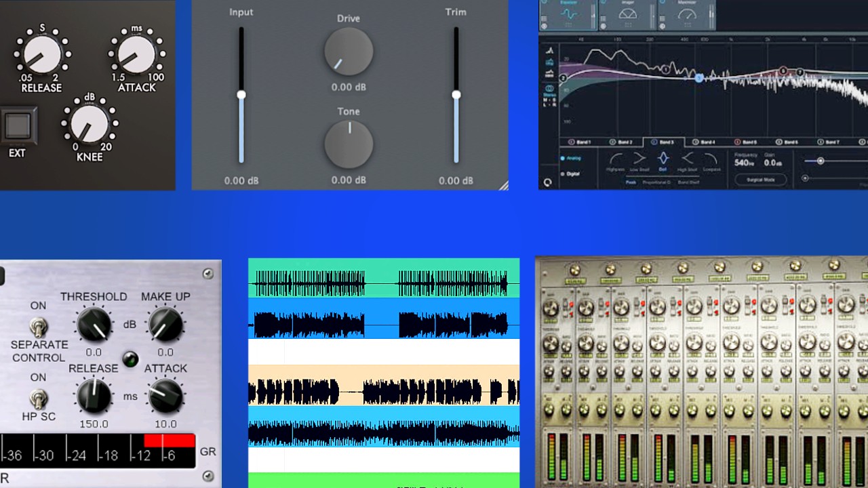The width and height of the screenshot is (868, 488).
Task: Switch to the Band 5 tab
Action: click(746, 141)
